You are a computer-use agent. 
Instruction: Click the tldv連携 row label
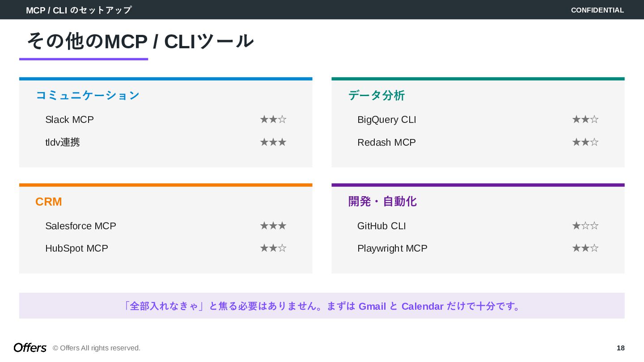tap(63, 142)
